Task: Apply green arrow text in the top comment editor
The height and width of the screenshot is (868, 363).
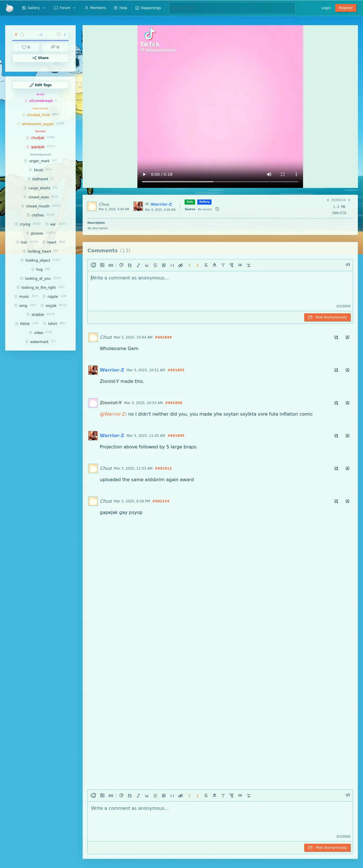Action: tap(189, 265)
